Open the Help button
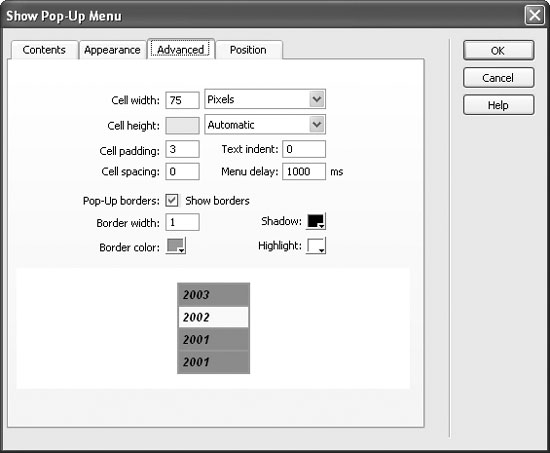This screenshot has height=453, width=550. [x=498, y=105]
